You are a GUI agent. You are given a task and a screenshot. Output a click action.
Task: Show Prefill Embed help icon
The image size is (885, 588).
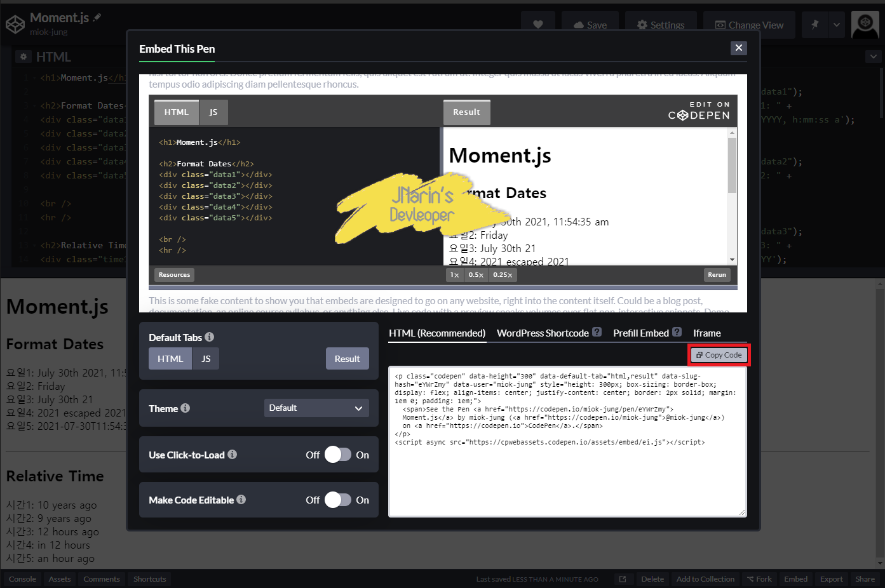(677, 332)
